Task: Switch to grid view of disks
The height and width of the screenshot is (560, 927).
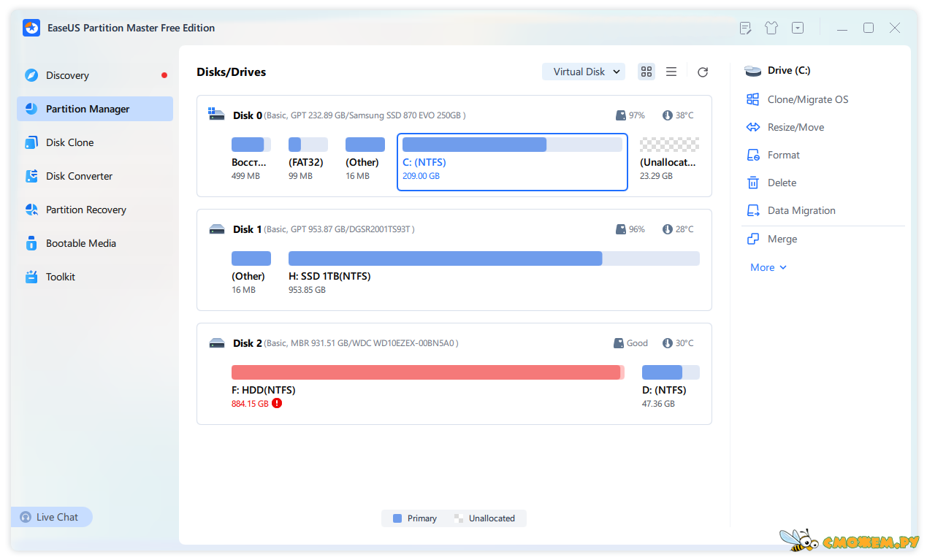Action: [646, 72]
